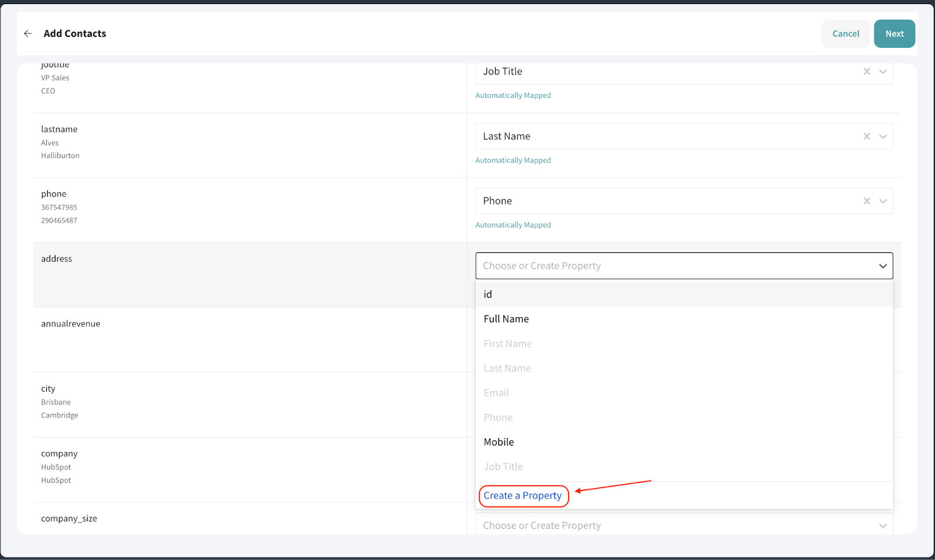Click the Last Name mapped property field

666,136
